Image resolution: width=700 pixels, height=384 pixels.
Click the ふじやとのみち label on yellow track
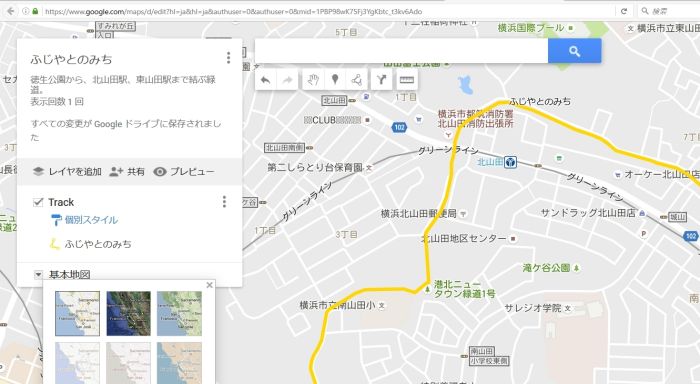click(x=540, y=101)
